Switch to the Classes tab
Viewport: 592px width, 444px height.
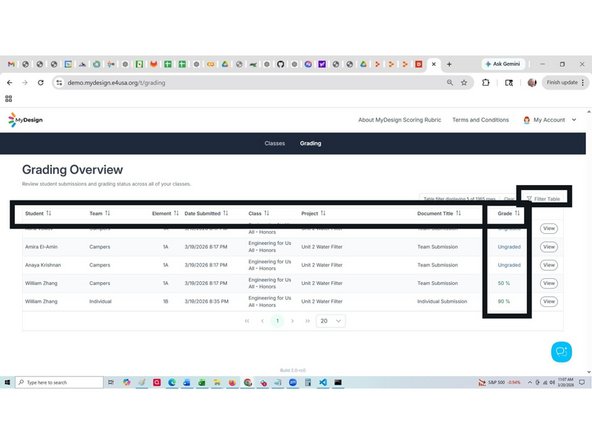pyautogui.click(x=274, y=143)
